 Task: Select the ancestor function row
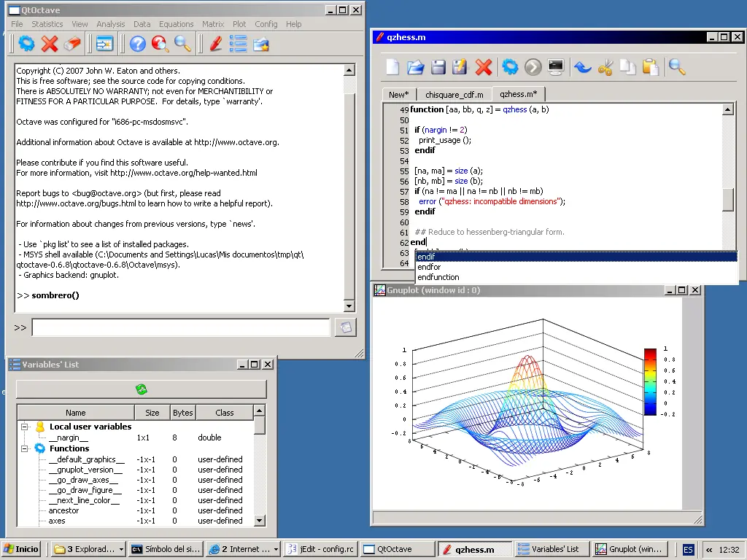click(135, 510)
